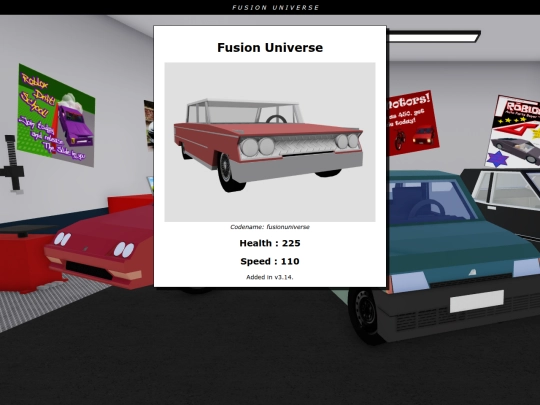This screenshot has width=540, height=405.
Task: Click the 'Codename: fusionuniverse' caption
Action: pyautogui.click(x=270, y=227)
